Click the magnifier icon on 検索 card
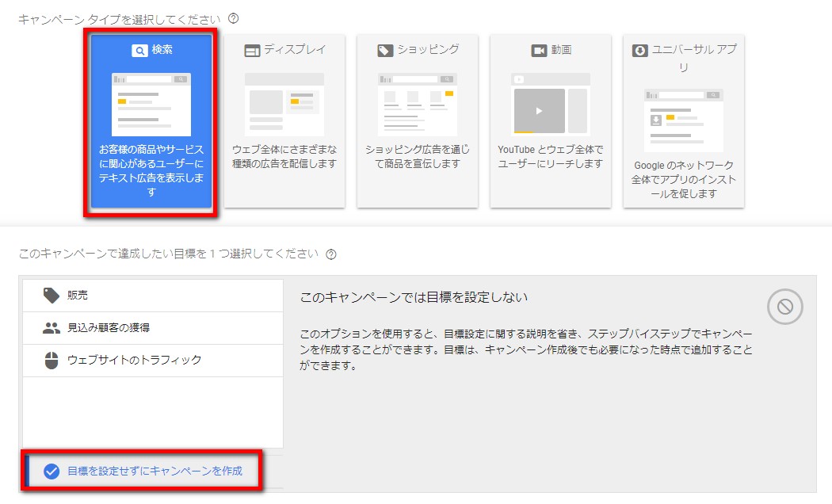Screen dimensions: 832x504 click(x=139, y=50)
